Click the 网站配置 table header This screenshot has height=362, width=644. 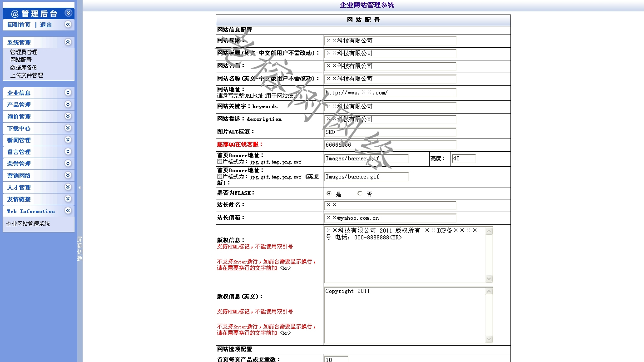363,20
